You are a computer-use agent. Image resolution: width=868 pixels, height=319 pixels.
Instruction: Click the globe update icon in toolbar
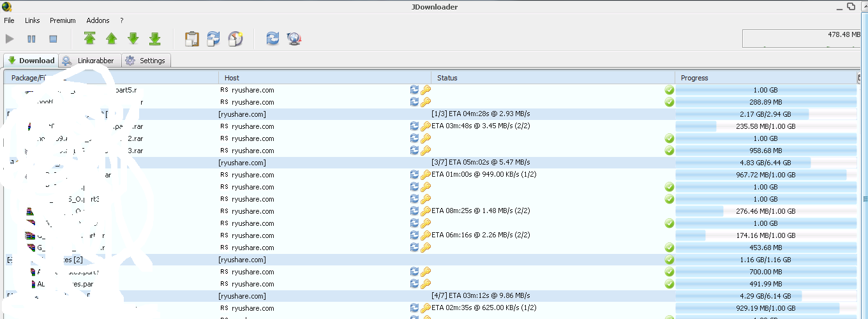[294, 39]
